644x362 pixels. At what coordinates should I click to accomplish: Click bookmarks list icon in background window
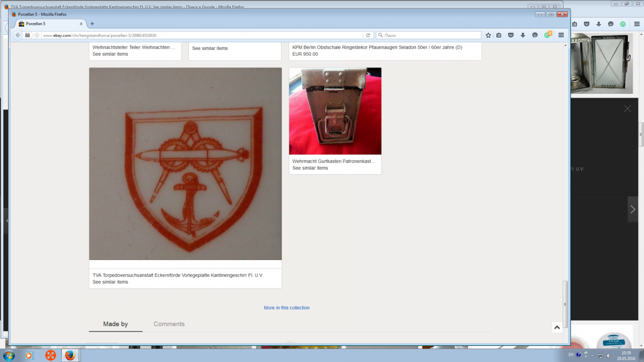point(574,24)
